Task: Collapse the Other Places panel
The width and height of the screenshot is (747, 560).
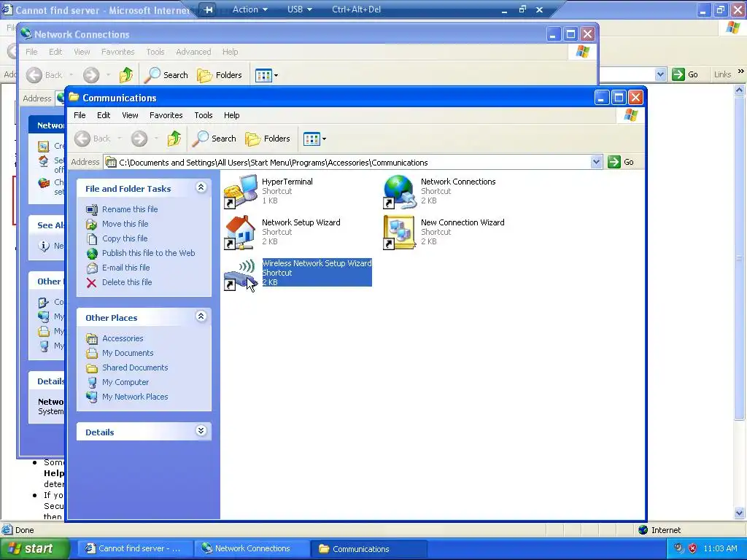Action: [201, 316]
